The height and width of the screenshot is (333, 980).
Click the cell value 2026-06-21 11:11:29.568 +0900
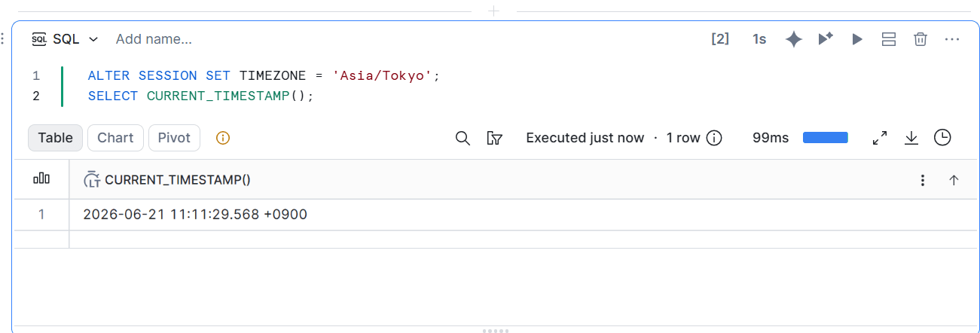[195, 215]
